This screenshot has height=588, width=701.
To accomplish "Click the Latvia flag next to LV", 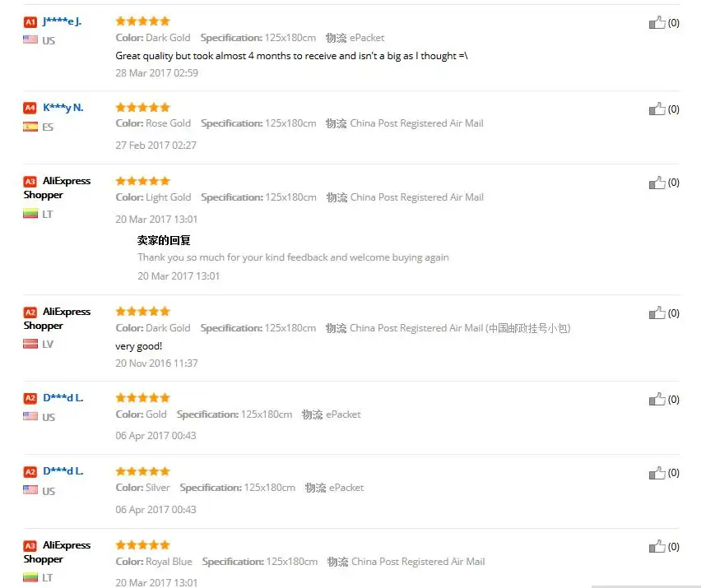I will pyautogui.click(x=30, y=344).
